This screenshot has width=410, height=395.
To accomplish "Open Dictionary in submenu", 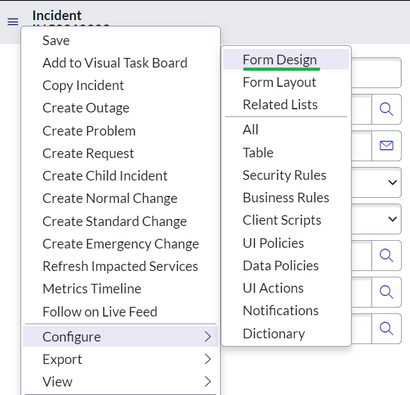I will (274, 334).
